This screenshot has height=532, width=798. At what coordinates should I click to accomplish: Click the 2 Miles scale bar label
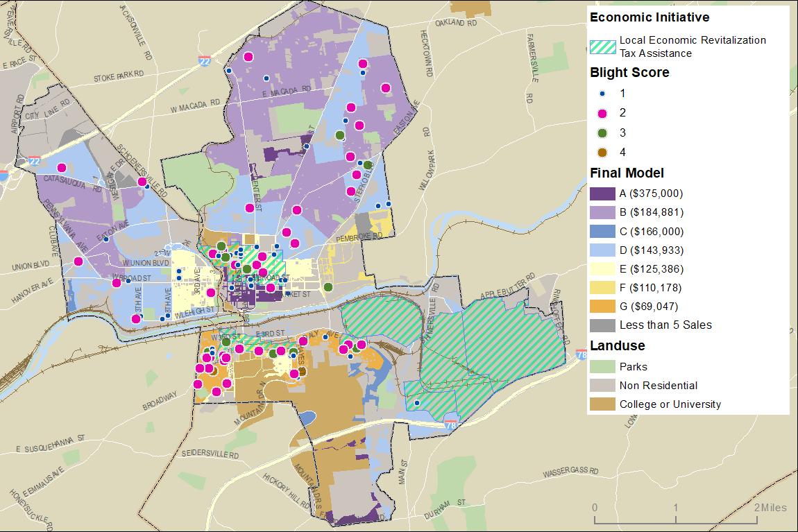(770, 508)
